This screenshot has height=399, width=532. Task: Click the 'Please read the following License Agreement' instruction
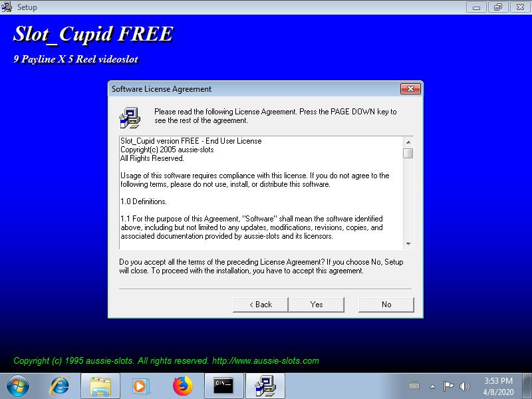[275, 116]
